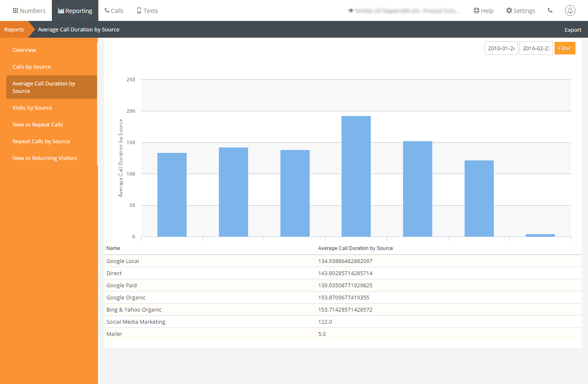The width and height of the screenshot is (588, 384).
Task: Edit the start date field 2016-01-24
Action: 501,48
